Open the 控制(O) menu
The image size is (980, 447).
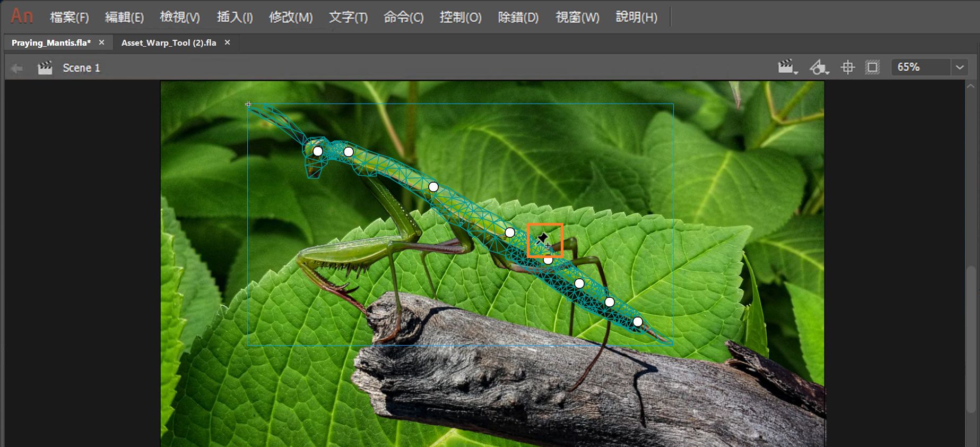coord(461,18)
